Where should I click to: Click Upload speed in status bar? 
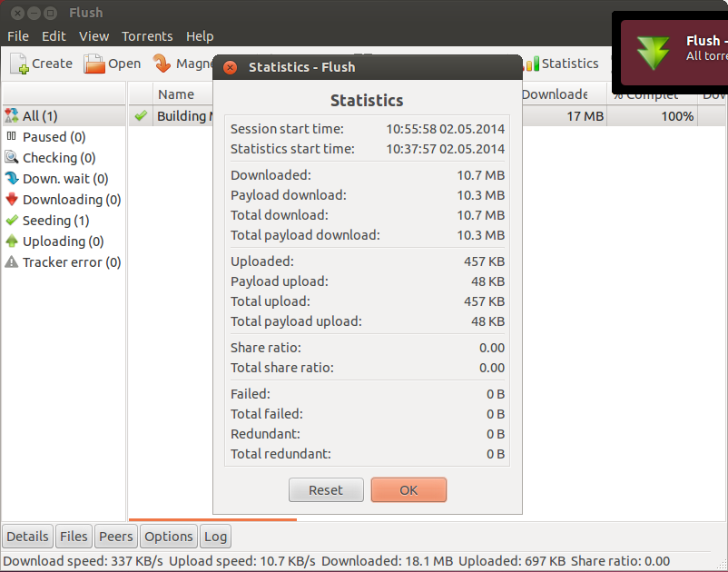coord(241,562)
